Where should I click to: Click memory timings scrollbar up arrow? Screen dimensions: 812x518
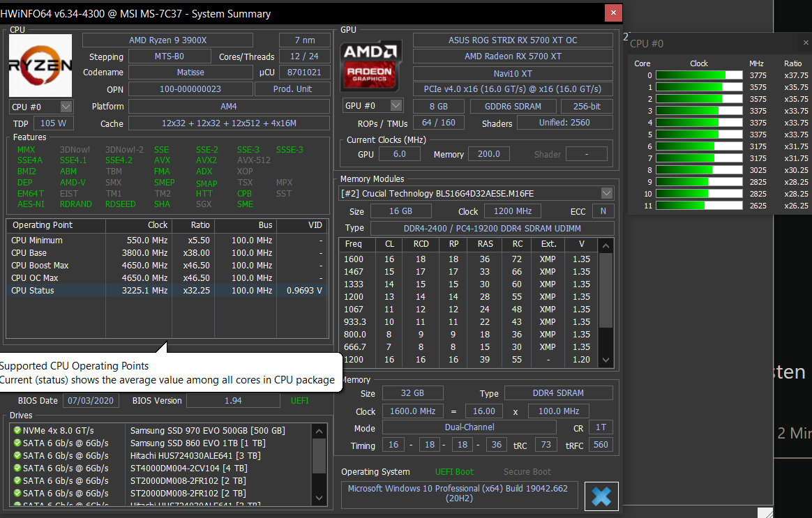coord(606,245)
